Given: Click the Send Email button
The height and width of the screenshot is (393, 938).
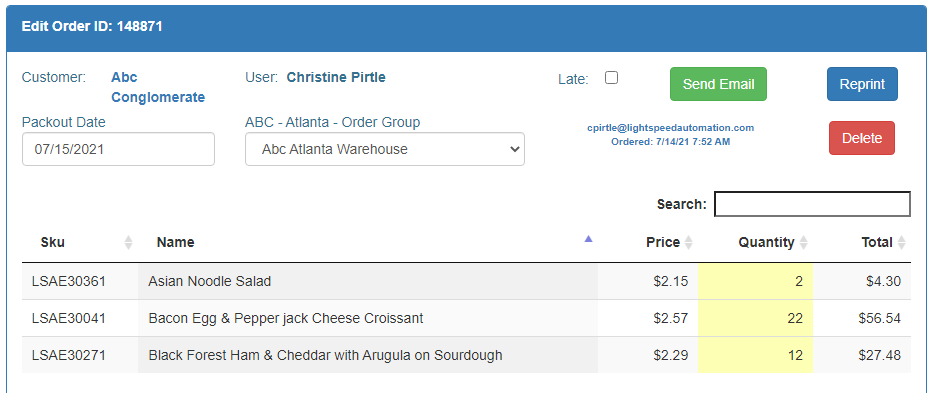Looking at the screenshot, I should [718, 84].
